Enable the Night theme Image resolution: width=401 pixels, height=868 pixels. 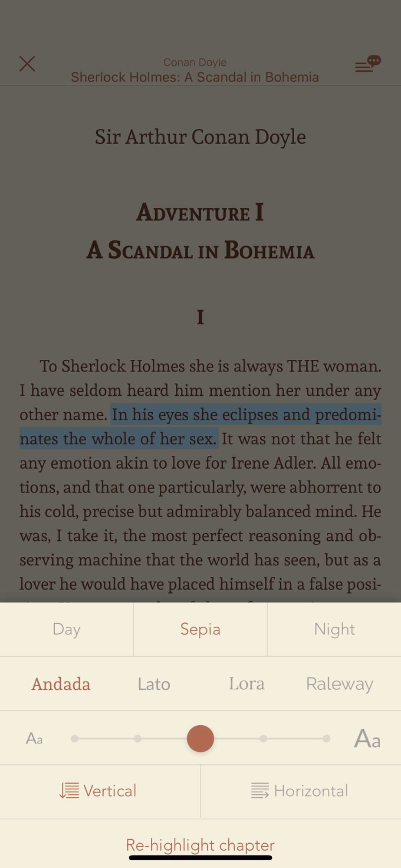(335, 629)
